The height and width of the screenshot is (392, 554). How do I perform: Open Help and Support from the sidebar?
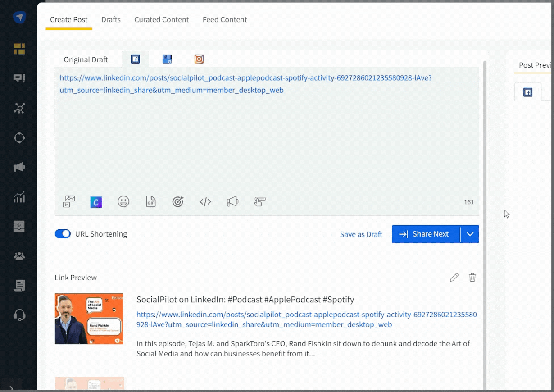point(18,315)
